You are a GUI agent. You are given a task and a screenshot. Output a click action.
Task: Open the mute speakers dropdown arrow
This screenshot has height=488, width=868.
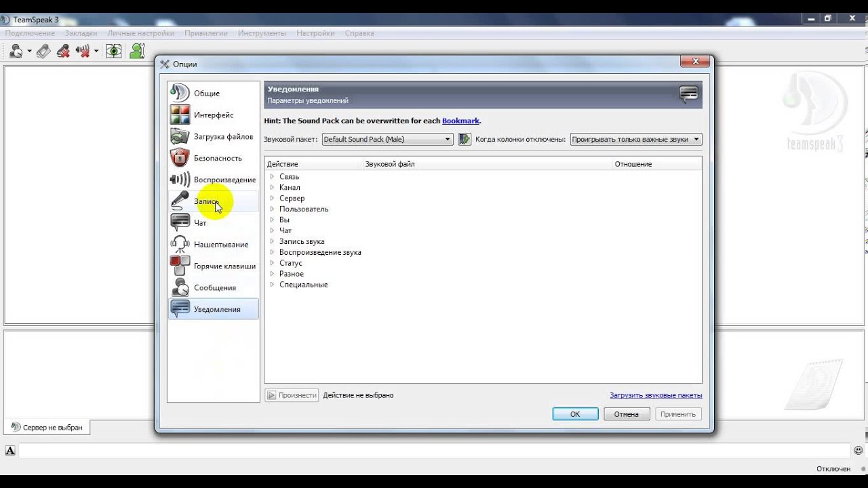pos(96,51)
